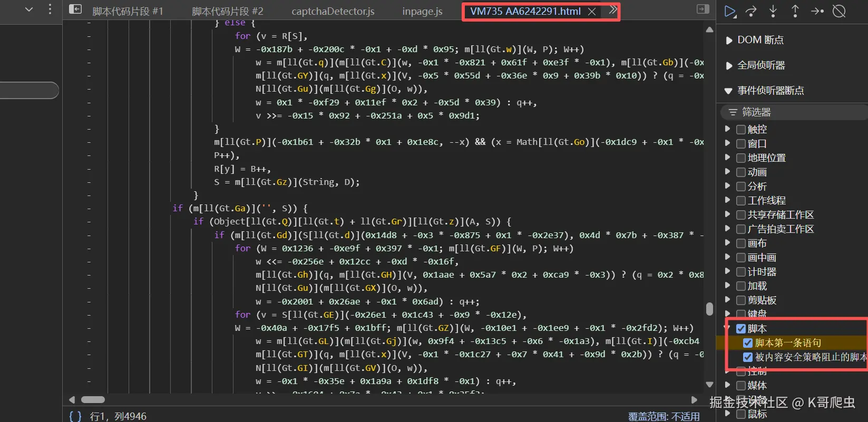Click the 剪贴板 label

pyautogui.click(x=762, y=300)
